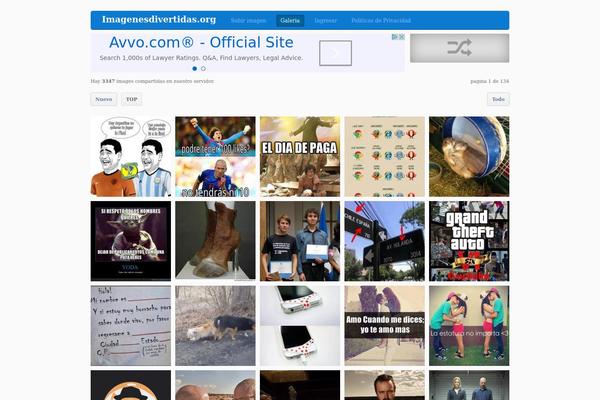Open 'La estatura no importa' couples image
This screenshot has height=400, width=600.
[469, 326]
